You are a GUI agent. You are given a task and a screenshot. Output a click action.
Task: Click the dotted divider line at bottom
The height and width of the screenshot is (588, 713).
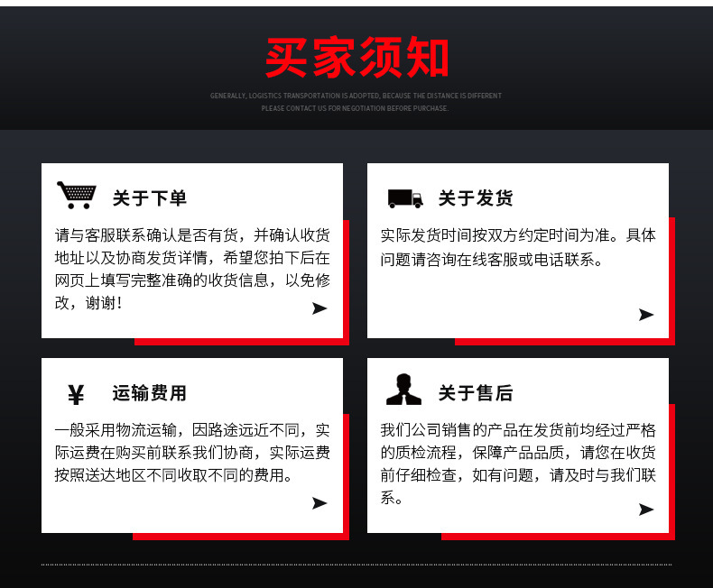(356, 565)
